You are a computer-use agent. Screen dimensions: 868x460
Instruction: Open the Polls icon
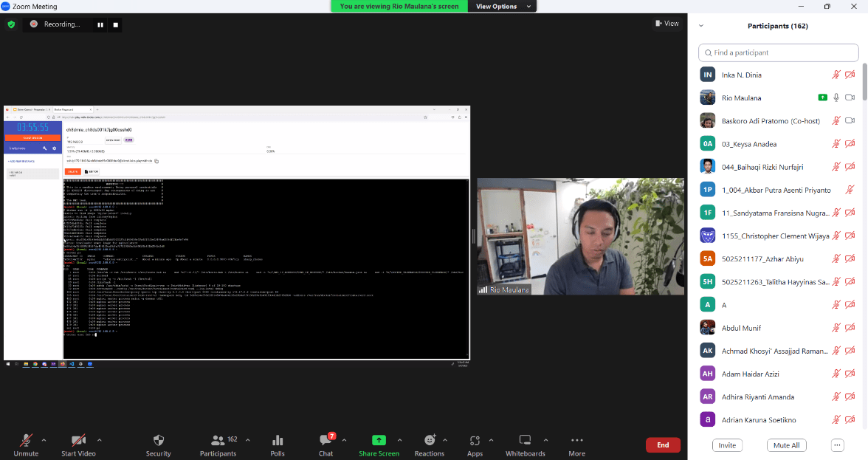(x=278, y=440)
